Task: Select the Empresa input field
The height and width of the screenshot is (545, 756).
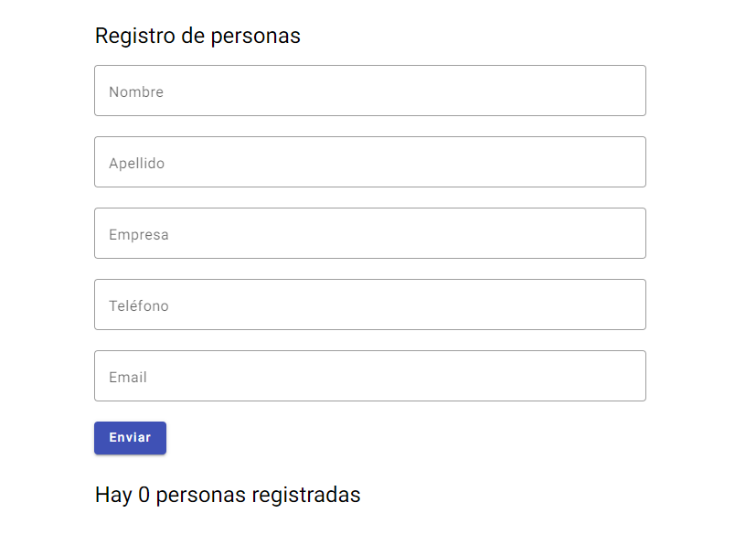Action: click(x=369, y=233)
